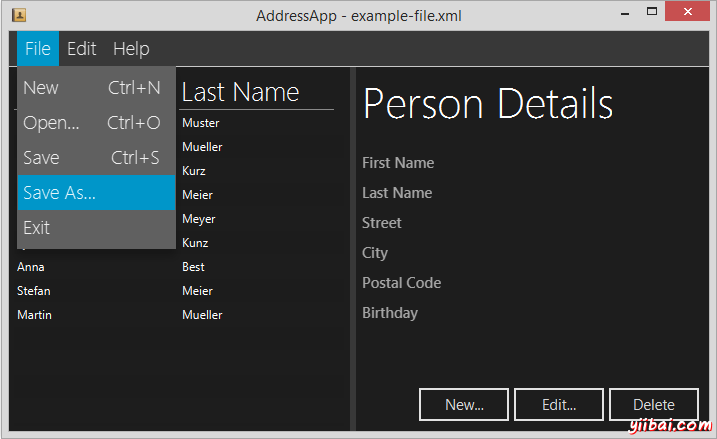Open the Edit menu
The width and height of the screenshot is (717, 439).
coord(82,49)
